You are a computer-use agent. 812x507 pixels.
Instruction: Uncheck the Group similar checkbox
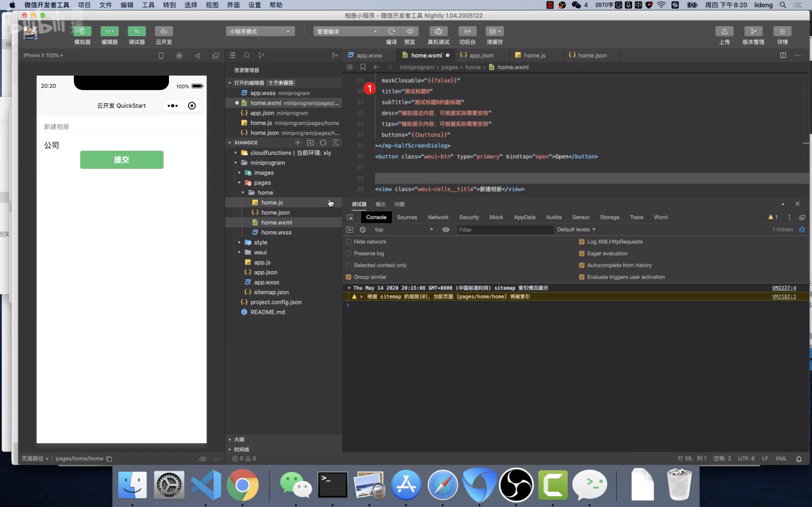pyautogui.click(x=348, y=277)
